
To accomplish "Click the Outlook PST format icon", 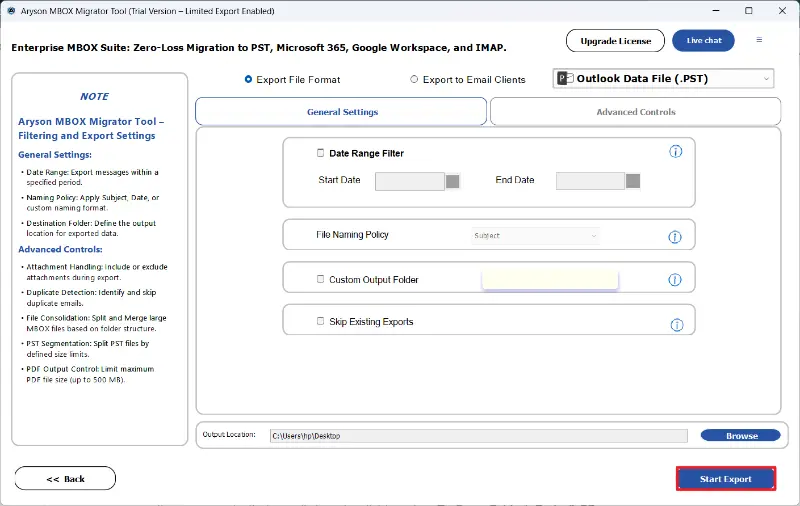I will [x=565, y=79].
